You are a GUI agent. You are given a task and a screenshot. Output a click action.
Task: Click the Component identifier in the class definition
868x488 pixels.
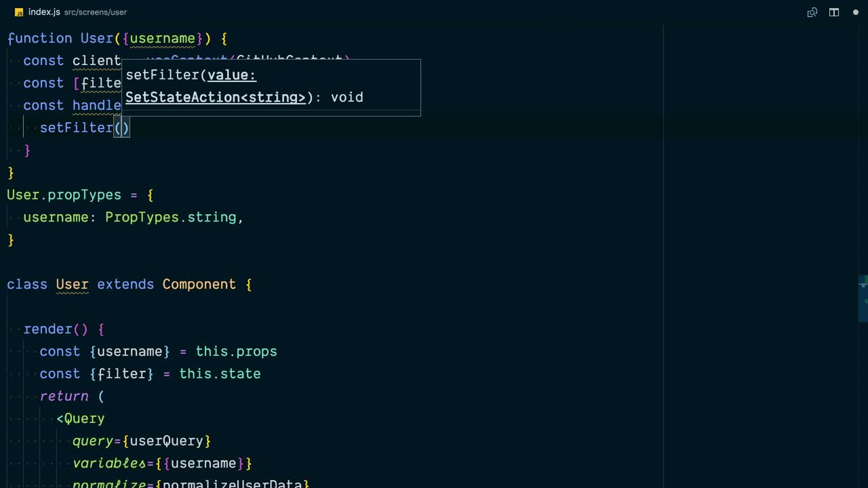(x=199, y=284)
